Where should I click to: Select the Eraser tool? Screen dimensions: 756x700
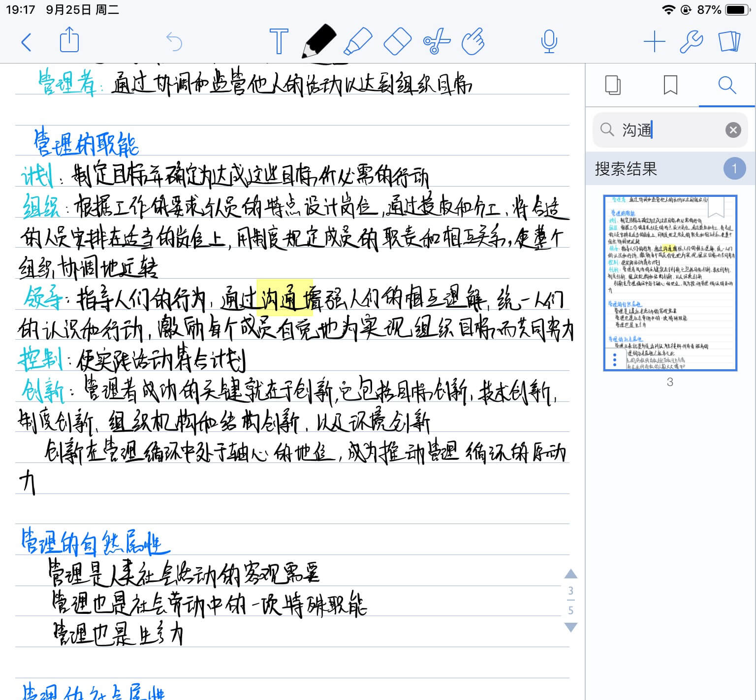[397, 41]
